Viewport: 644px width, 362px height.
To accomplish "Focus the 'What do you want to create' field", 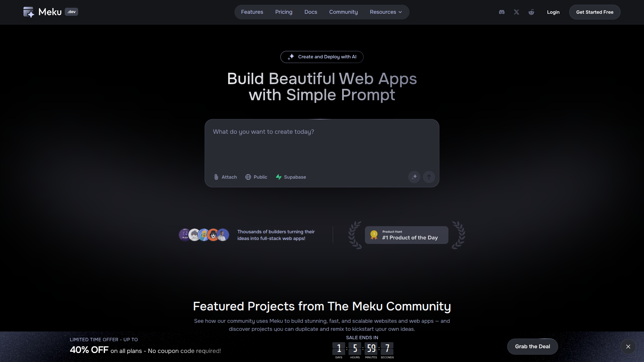I will click(321, 147).
